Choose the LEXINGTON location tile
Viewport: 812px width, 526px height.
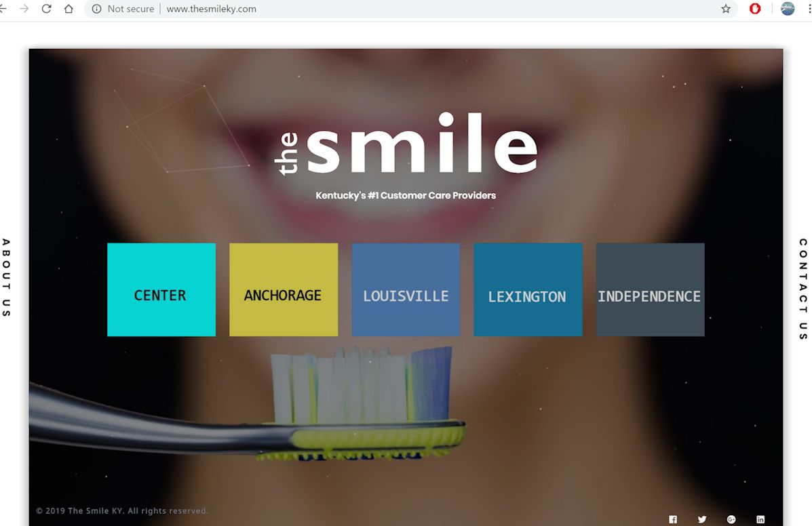[528, 289]
